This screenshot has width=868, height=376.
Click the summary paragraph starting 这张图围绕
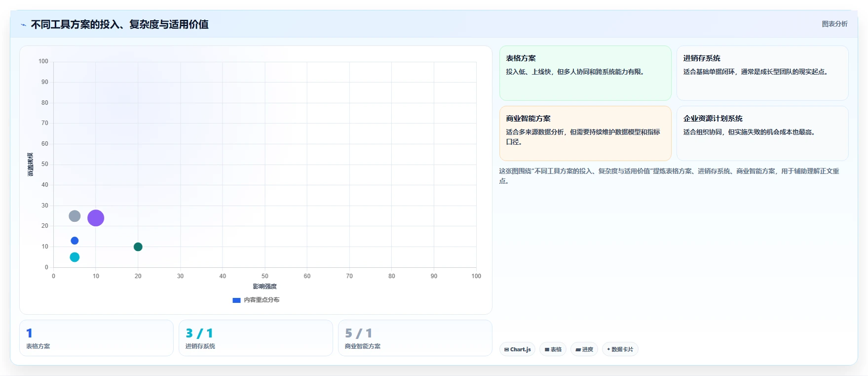pos(669,176)
